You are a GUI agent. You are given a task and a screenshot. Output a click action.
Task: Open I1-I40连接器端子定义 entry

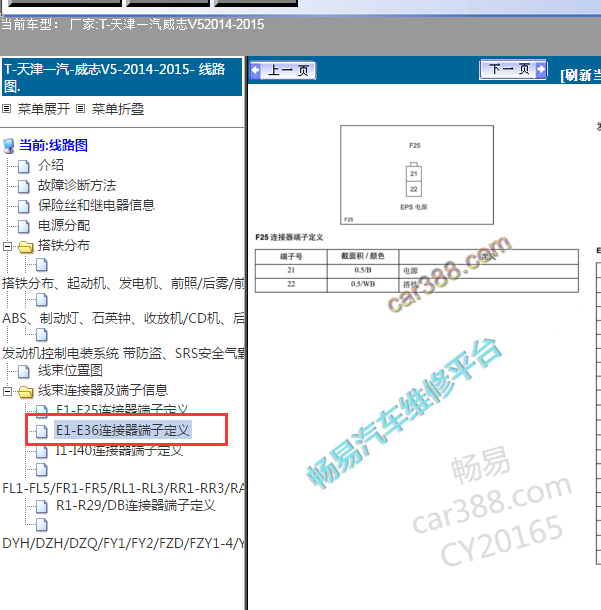click(119, 450)
